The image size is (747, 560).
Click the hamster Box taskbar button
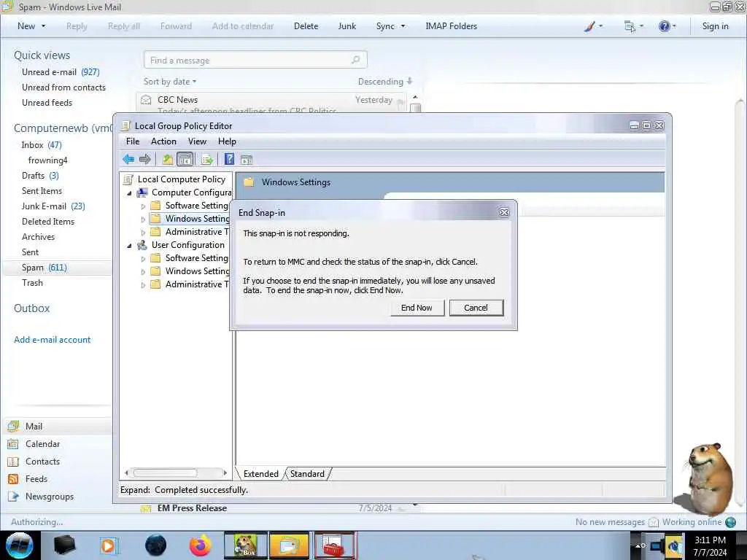246,545
